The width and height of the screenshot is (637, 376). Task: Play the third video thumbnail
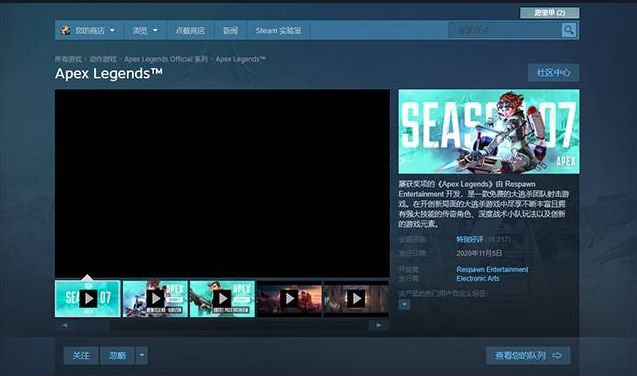(222, 298)
